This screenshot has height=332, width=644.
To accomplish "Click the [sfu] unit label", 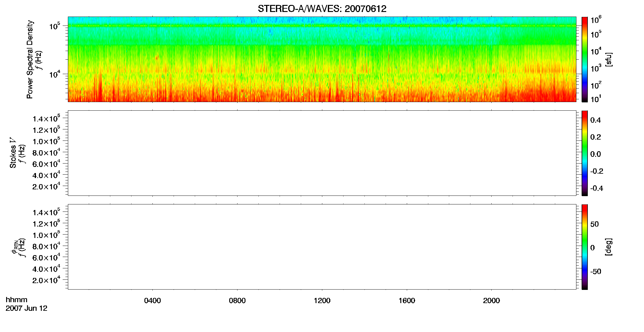I will [609, 59].
